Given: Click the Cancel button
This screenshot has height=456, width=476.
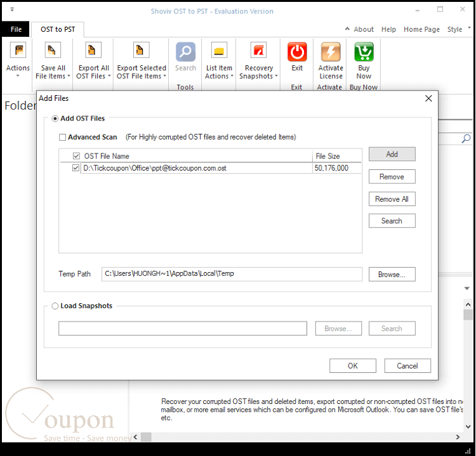Looking at the screenshot, I should pos(407,366).
